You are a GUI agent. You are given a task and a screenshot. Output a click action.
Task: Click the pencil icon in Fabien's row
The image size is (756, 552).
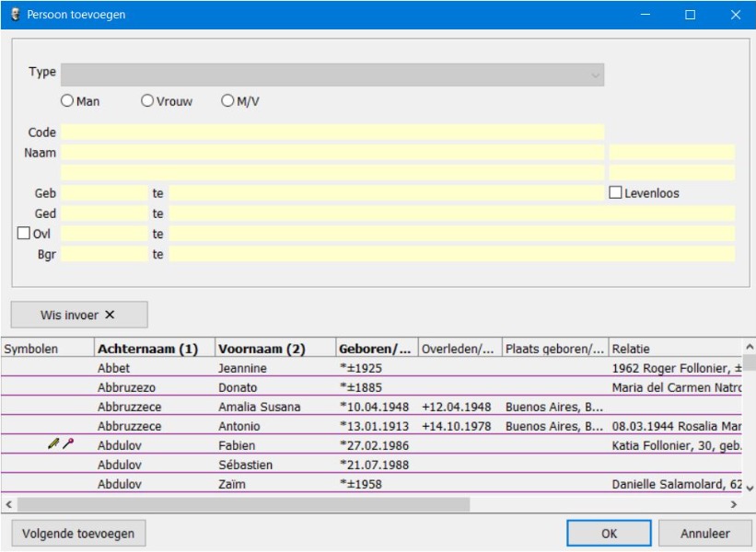[x=53, y=444]
